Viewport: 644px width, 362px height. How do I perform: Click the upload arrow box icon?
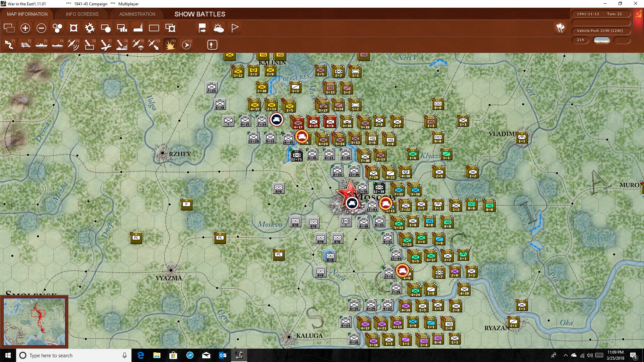click(212, 45)
